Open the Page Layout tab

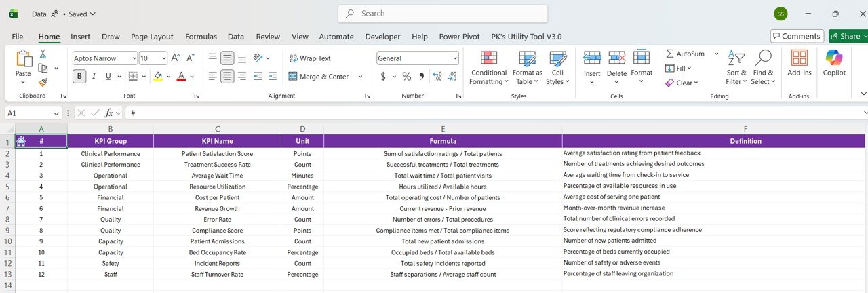point(152,37)
